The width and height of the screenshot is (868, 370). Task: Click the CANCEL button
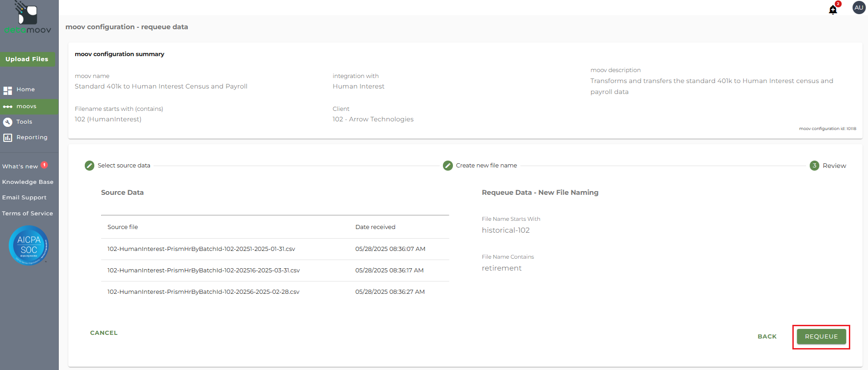(x=104, y=333)
